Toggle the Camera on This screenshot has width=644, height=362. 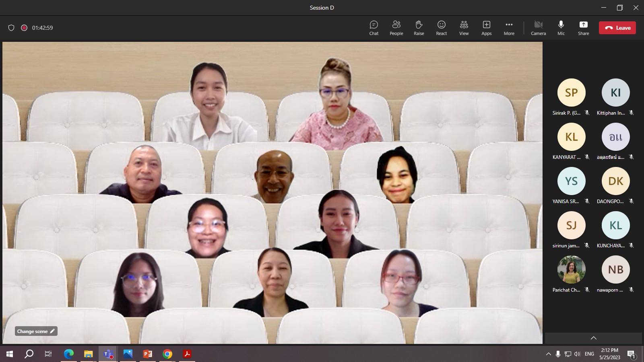tap(538, 28)
